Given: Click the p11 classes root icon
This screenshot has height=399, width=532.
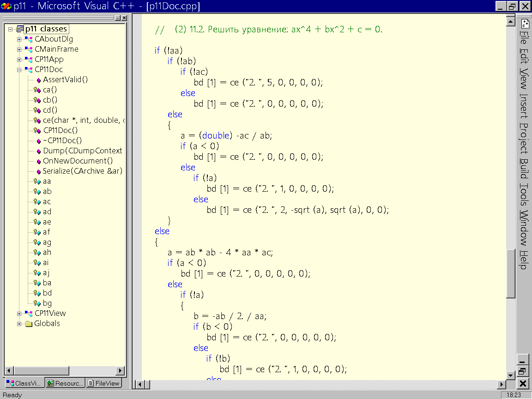Looking at the screenshot, I should click(19, 29).
